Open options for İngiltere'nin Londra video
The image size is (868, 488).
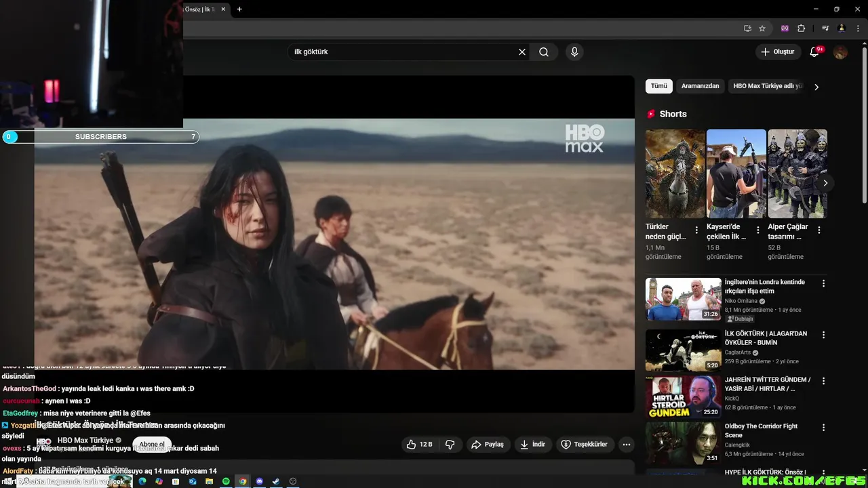824,283
